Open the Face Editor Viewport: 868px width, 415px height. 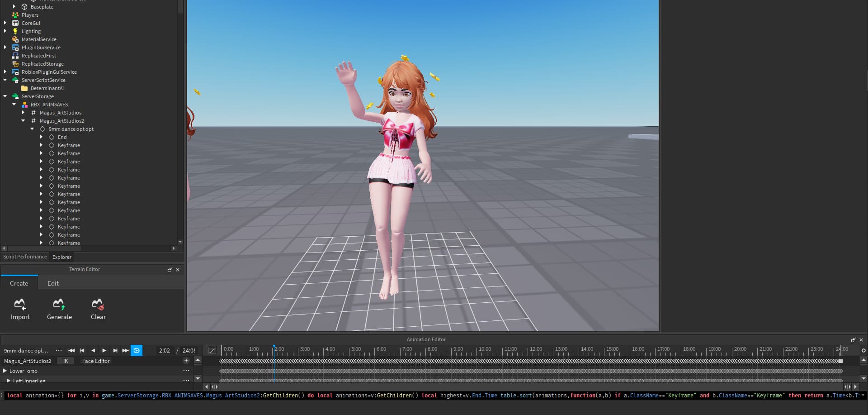(95, 361)
